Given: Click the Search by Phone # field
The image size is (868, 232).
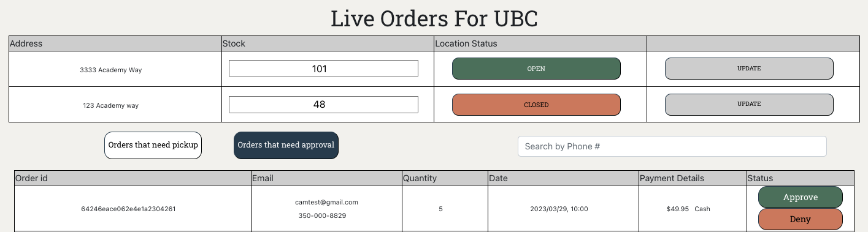Looking at the screenshot, I should [x=672, y=146].
